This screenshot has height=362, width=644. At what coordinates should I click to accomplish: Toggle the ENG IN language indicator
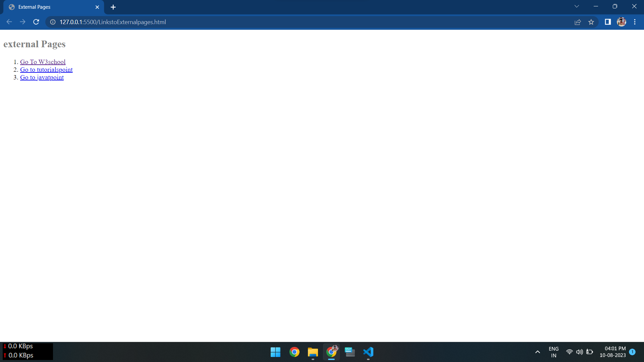pyautogui.click(x=553, y=352)
